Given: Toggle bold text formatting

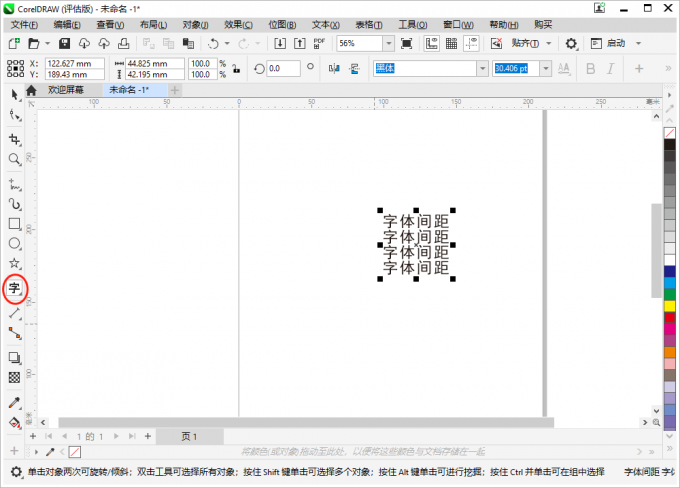Looking at the screenshot, I should coord(590,68).
